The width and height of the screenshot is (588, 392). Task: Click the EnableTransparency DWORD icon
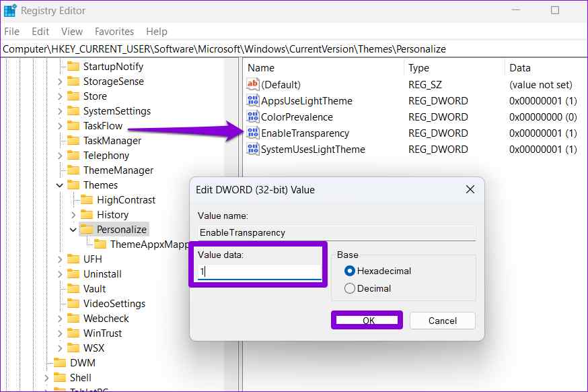[x=253, y=133]
